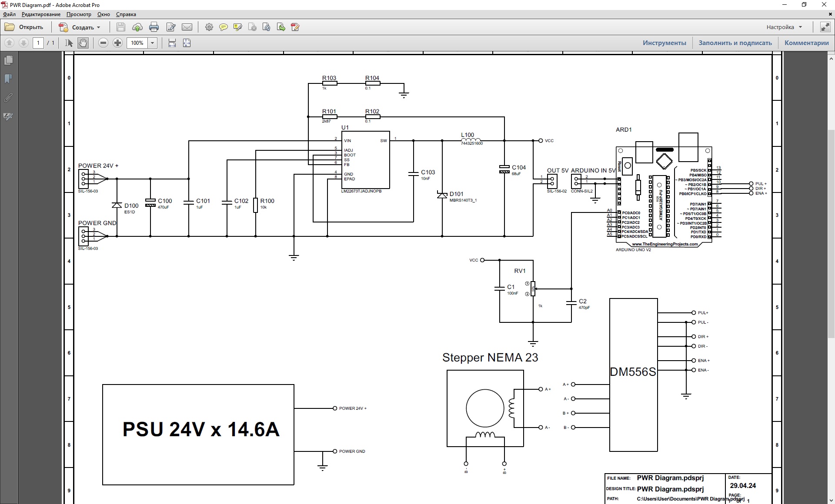Open the Комментарии panel
Viewport: 835px width, 504px height.
pos(807,43)
